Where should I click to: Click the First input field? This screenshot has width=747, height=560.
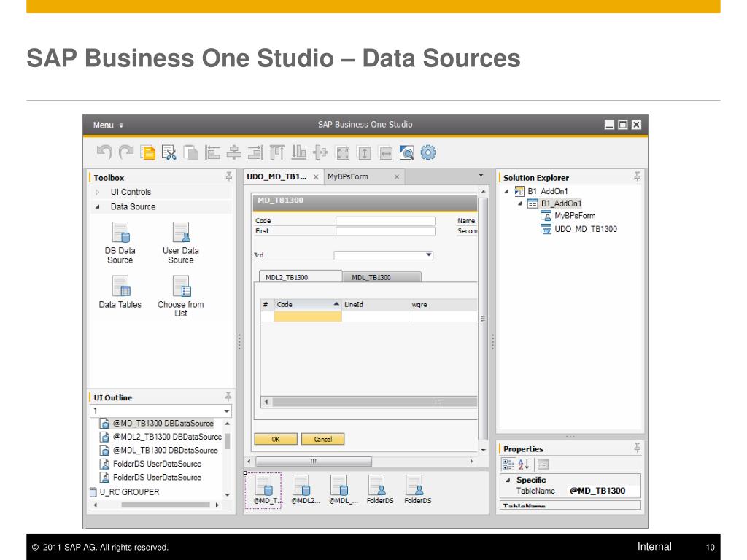[385, 231]
